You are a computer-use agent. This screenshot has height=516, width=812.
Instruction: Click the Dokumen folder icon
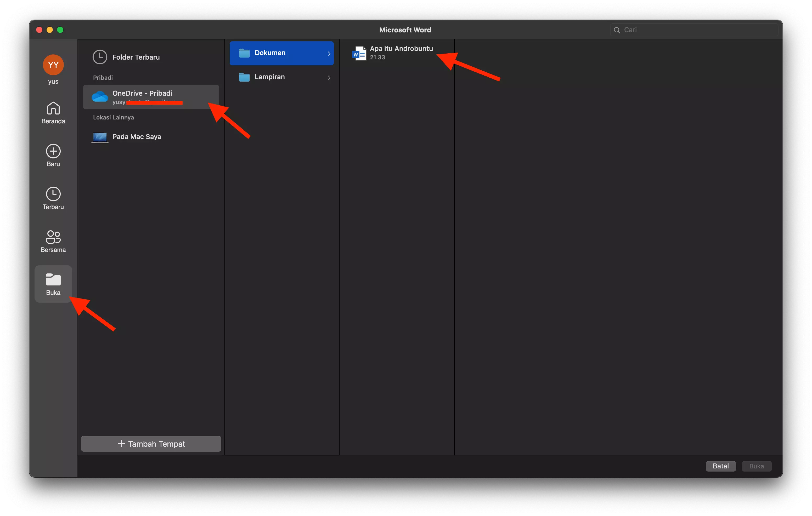click(244, 53)
